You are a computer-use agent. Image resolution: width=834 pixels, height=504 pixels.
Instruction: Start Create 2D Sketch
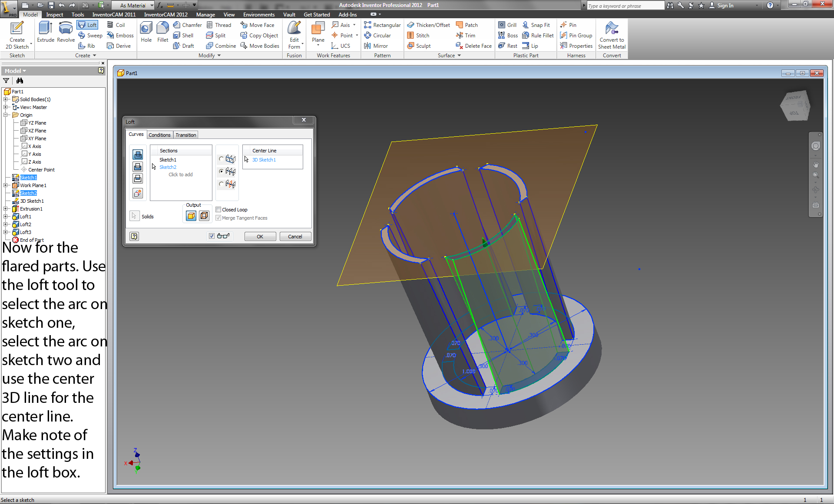pos(17,35)
